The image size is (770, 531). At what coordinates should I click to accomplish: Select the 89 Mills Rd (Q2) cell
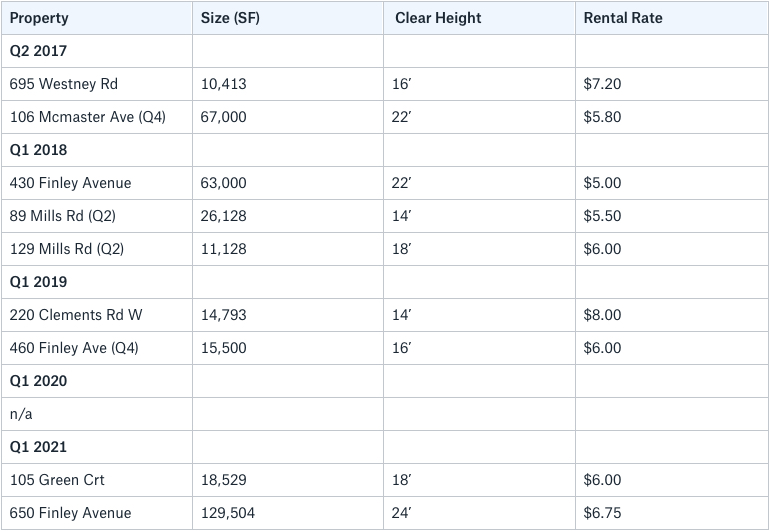tap(97, 216)
